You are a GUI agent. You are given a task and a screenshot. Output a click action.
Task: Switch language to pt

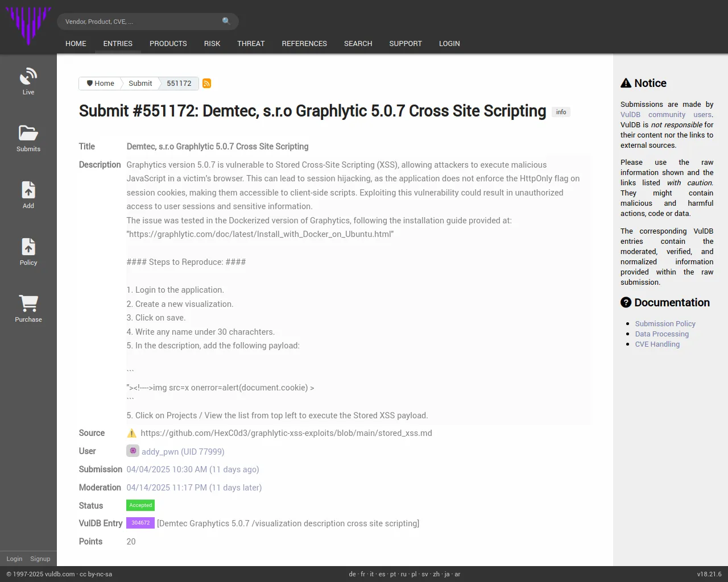(393, 574)
